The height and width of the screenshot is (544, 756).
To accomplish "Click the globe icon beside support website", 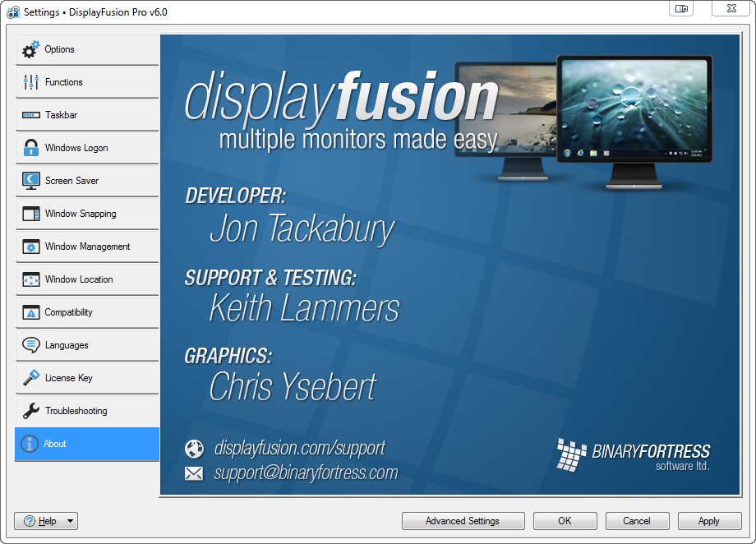I will 194,449.
